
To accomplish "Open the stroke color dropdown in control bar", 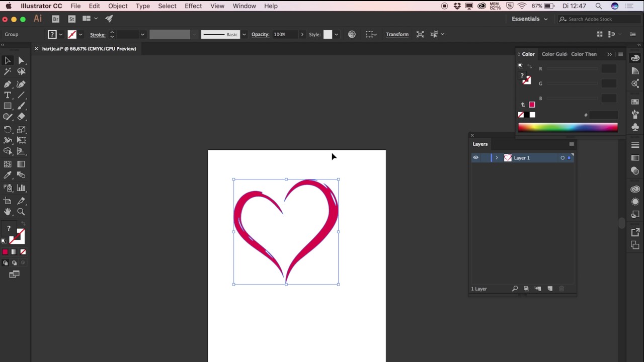I will (80, 34).
